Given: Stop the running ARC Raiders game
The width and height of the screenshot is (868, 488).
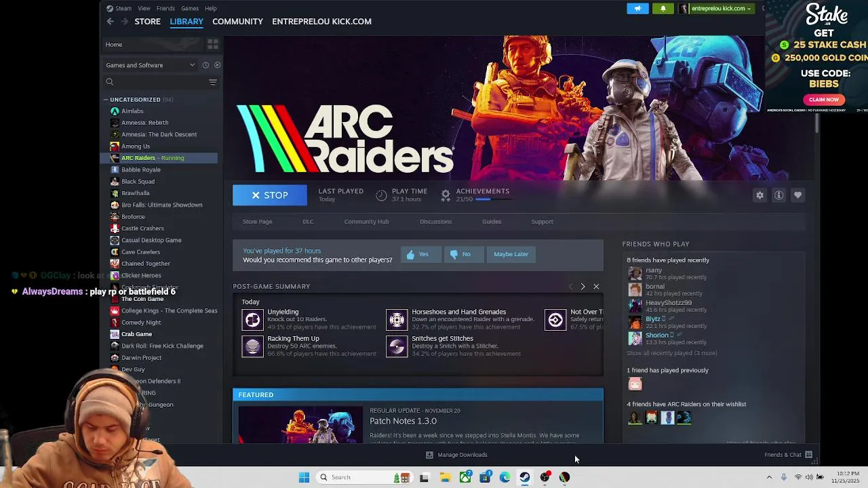Looking at the screenshot, I should pos(270,195).
